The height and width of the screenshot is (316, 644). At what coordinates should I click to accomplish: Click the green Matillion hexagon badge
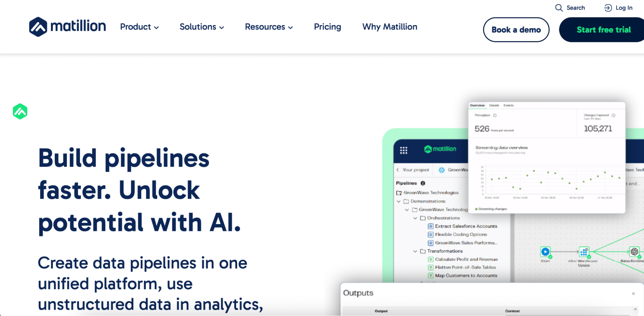(x=20, y=111)
